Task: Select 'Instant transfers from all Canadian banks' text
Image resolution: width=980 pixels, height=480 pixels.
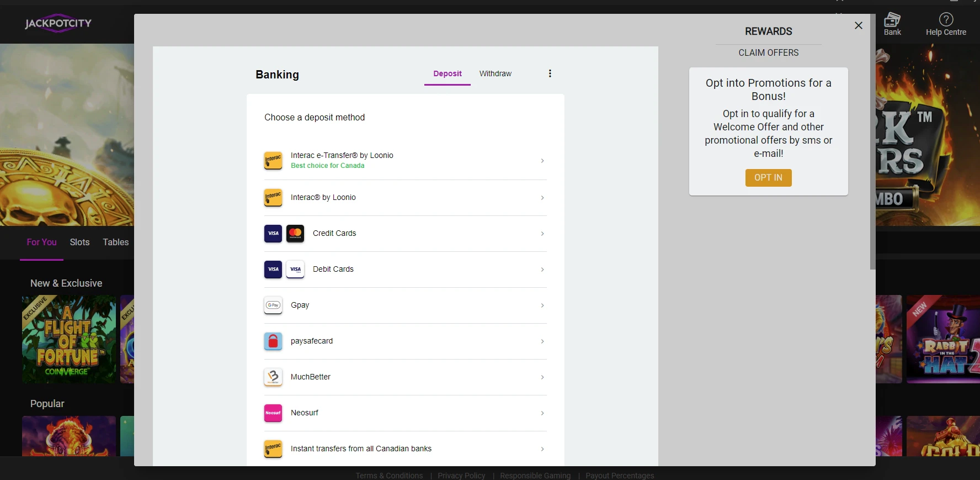Action: 361,449
